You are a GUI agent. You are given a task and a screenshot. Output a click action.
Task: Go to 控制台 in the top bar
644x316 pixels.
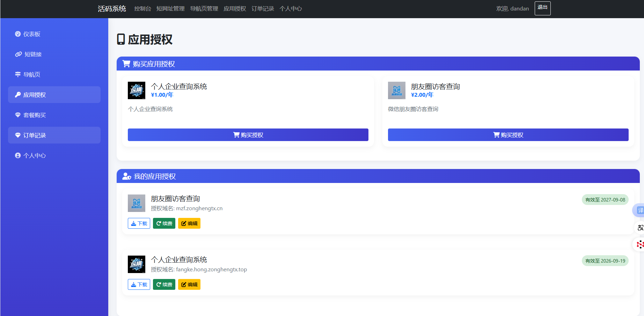pyautogui.click(x=142, y=9)
